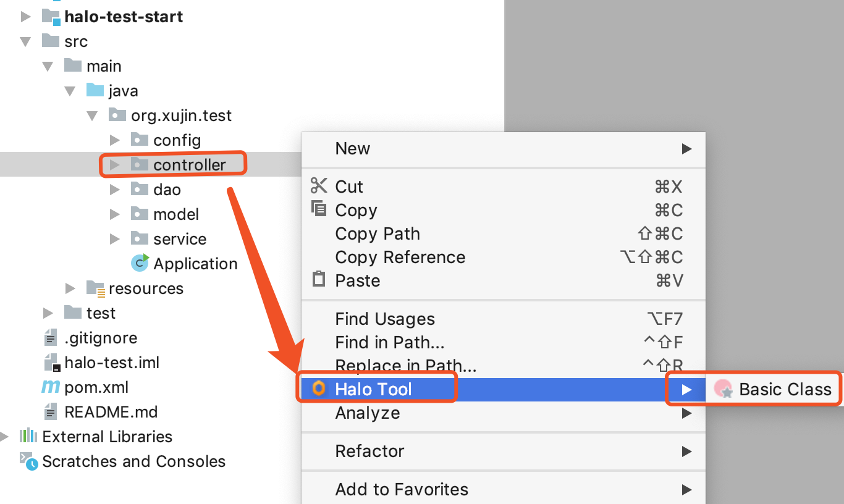Select README.md in project tree
844x504 pixels.
(x=111, y=411)
